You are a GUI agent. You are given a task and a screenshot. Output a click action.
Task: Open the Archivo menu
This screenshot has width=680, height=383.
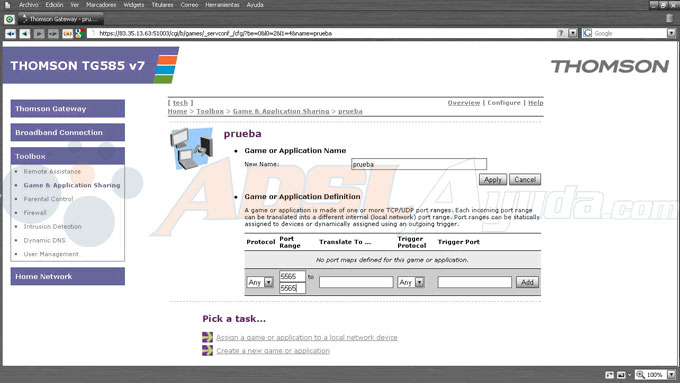coord(29,5)
